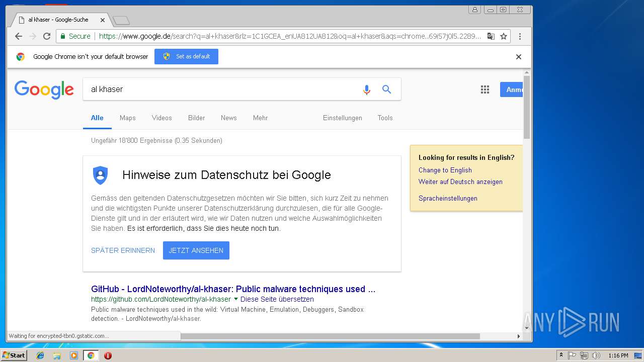
Task: Click the Show desktop tray icon
Action: pos(638,355)
